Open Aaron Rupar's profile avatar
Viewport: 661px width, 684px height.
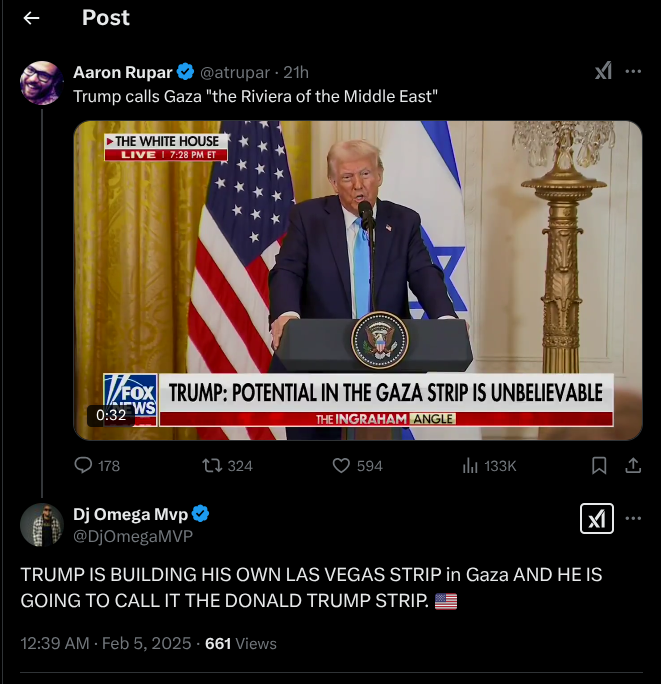pyautogui.click(x=42, y=82)
